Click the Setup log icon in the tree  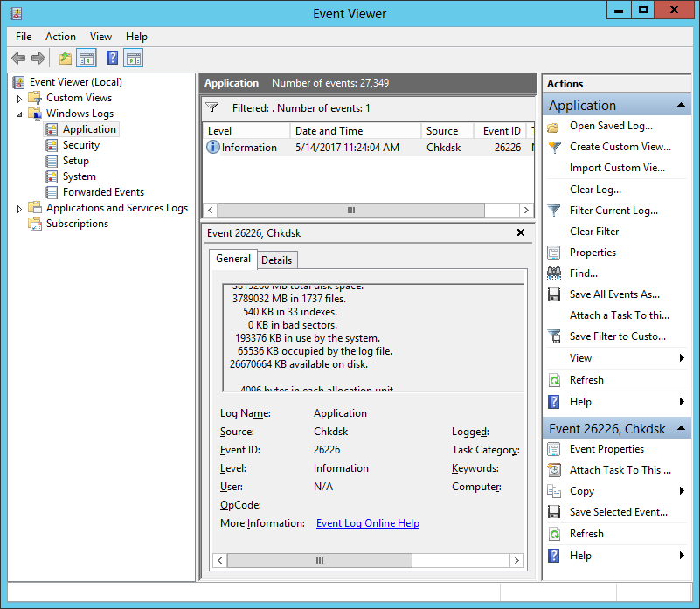tap(52, 161)
